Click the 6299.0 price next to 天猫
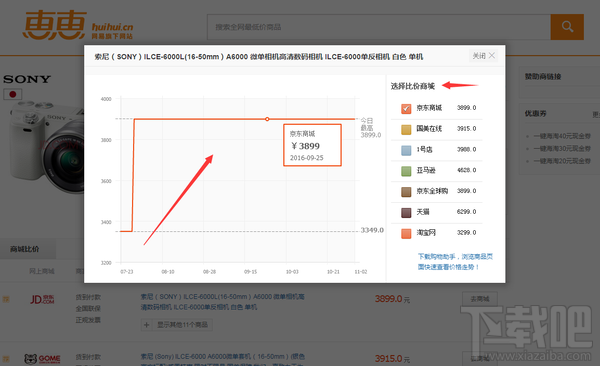The image size is (600, 366). click(466, 212)
